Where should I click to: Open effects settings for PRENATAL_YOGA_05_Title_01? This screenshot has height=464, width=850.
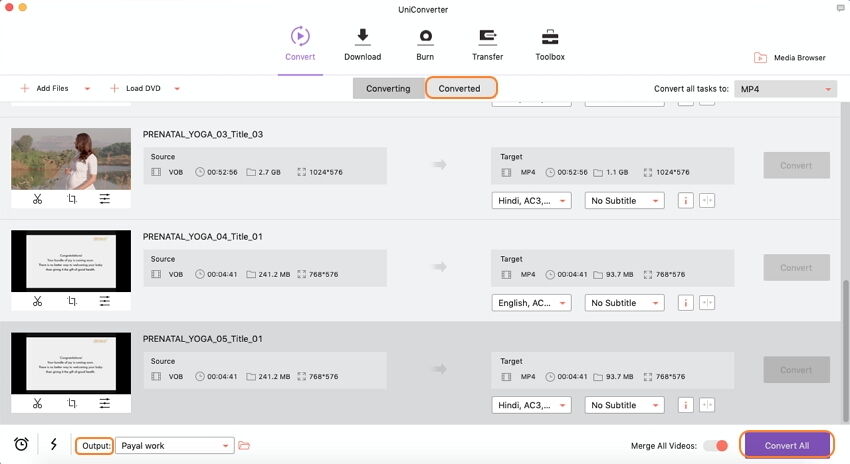click(x=105, y=403)
